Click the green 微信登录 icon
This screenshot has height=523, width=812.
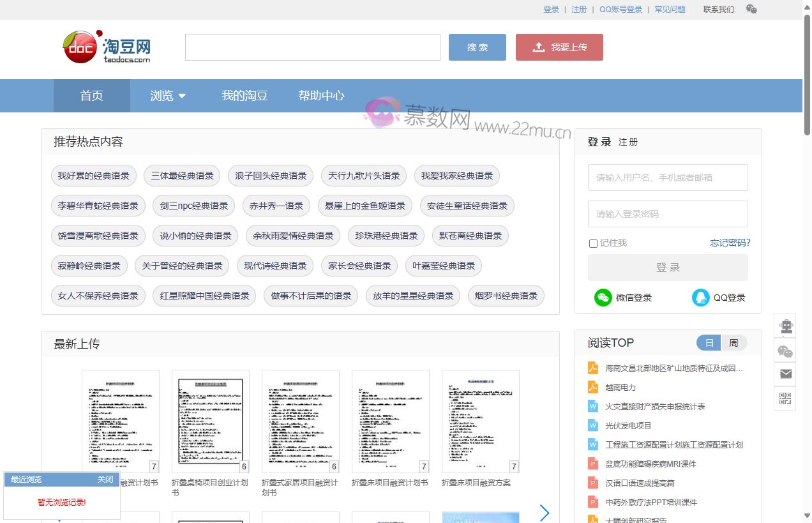click(x=603, y=298)
